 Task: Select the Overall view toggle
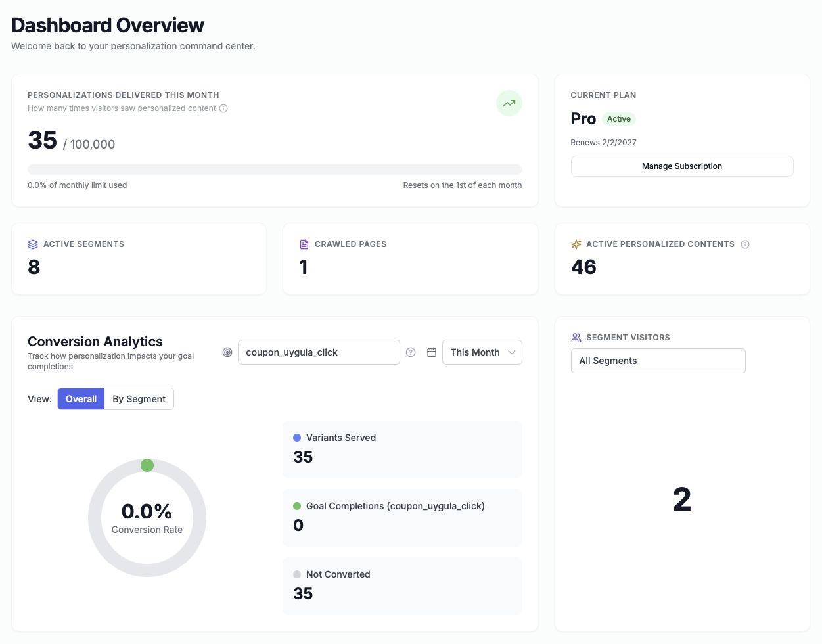pos(80,399)
